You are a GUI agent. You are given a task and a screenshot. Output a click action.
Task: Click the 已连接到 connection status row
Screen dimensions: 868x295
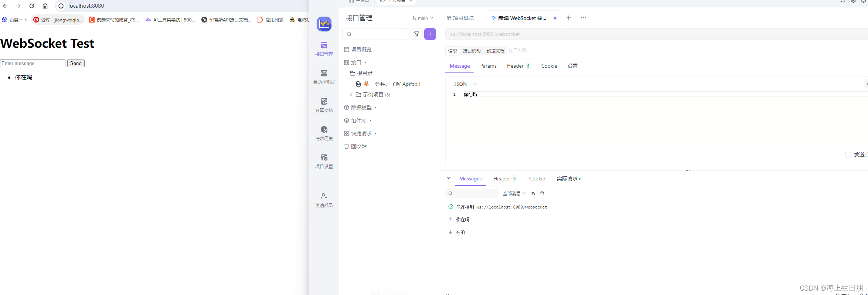pos(498,207)
